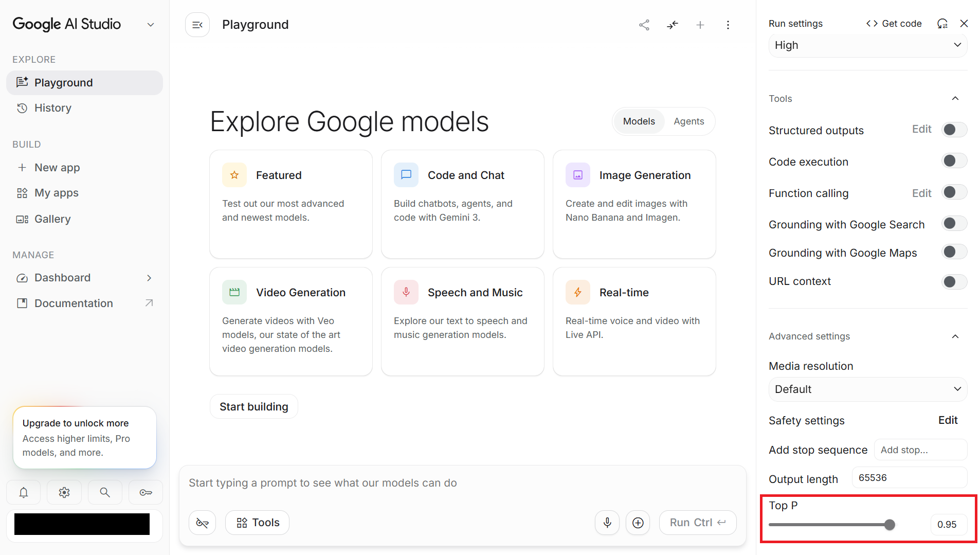Open the Google AI Studio dropdown chevron
The image size is (980, 555).
(151, 25)
